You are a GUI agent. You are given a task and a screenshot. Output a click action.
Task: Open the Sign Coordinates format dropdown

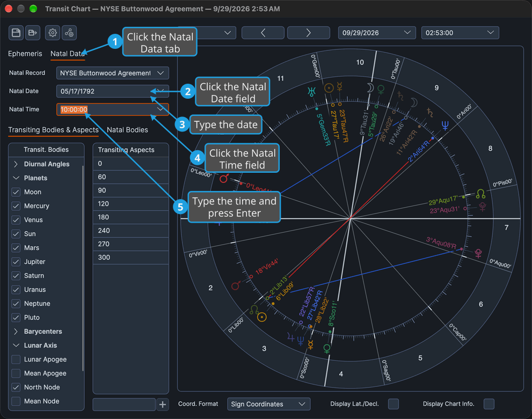[x=269, y=404]
